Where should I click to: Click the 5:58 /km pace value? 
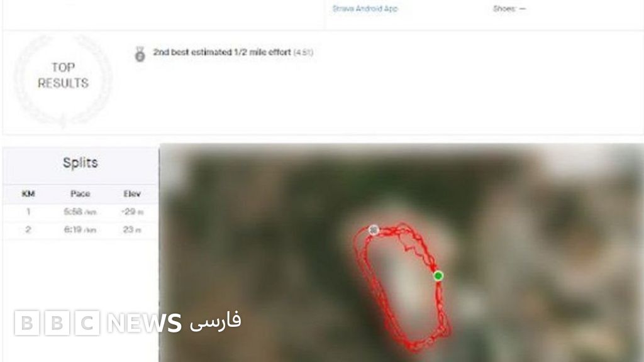[x=80, y=212]
